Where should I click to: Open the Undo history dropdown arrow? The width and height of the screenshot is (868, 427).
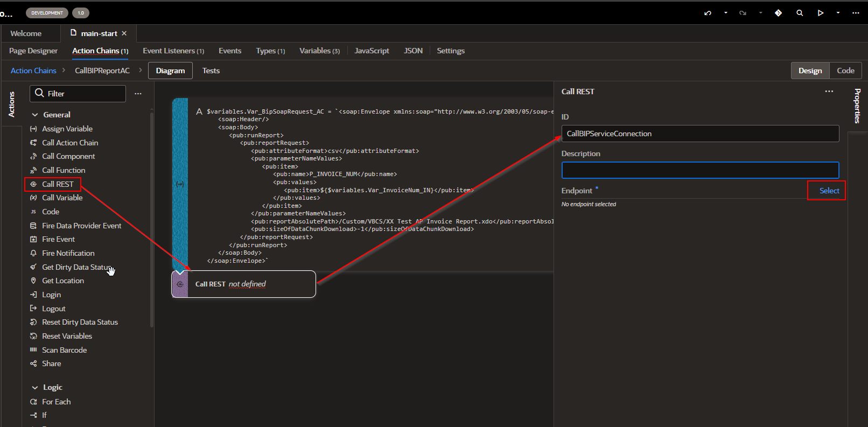click(726, 13)
